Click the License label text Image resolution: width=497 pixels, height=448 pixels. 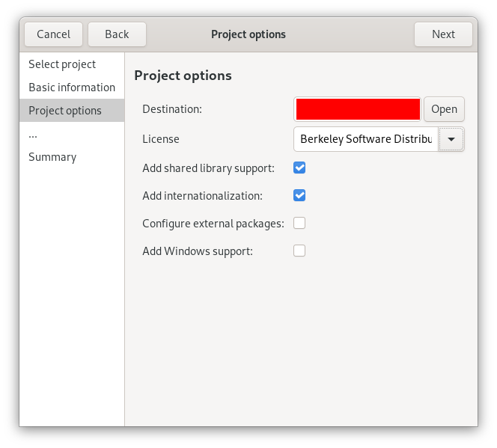click(161, 139)
